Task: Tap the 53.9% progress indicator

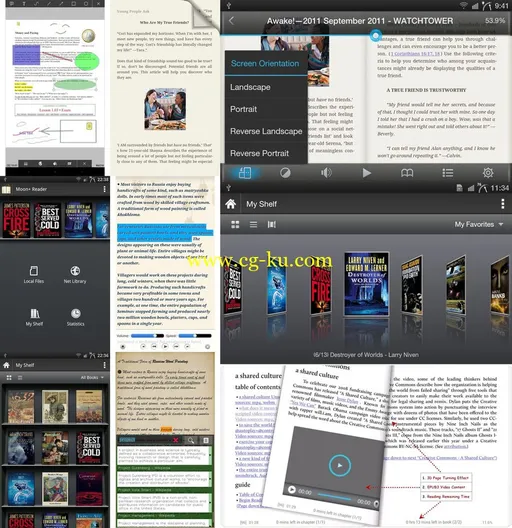Action: (x=495, y=21)
